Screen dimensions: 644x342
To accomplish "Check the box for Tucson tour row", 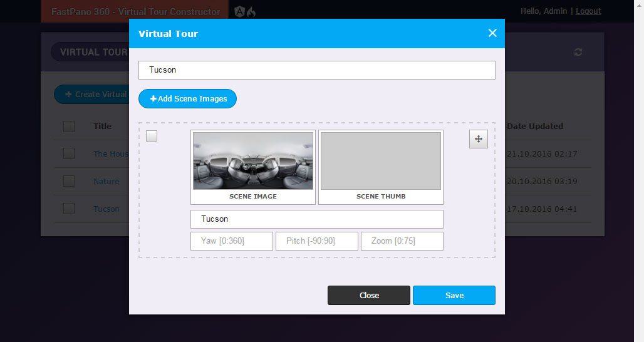I will coord(69,209).
